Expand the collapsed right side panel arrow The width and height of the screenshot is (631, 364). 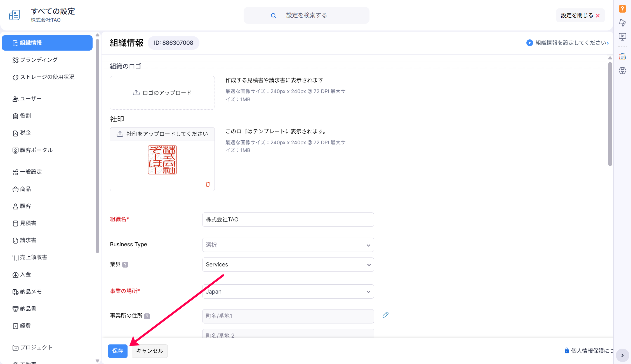pyautogui.click(x=622, y=355)
